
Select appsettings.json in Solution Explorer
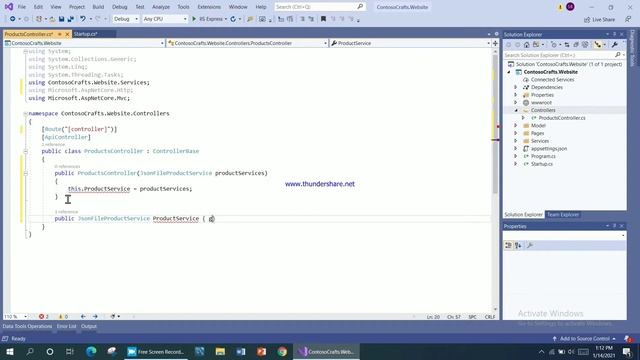pos(549,149)
